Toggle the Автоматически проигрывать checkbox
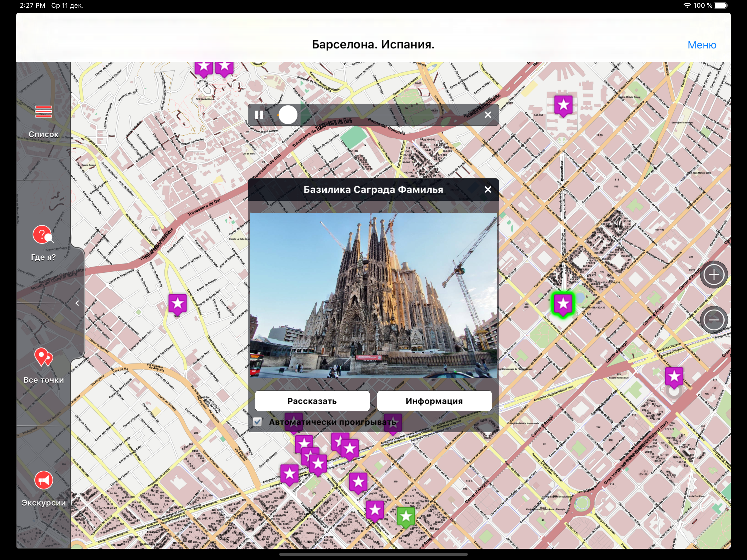 pyautogui.click(x=257, y=422)
